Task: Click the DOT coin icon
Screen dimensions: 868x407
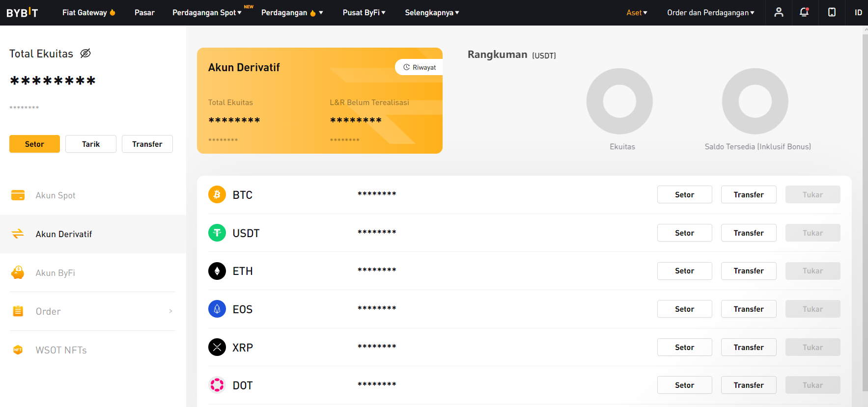Action: [x=217, y=385]
